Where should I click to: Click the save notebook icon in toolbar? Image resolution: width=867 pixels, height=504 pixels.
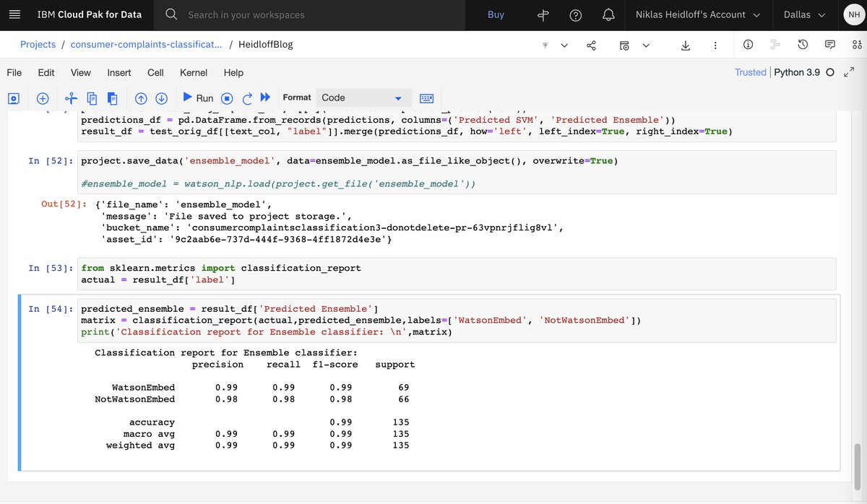pyautogui.click(x=14, y=97)
